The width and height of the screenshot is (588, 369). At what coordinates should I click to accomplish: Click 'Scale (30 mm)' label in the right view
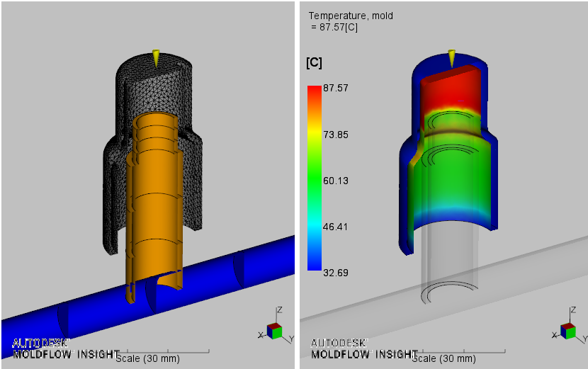tap(444, 359)
